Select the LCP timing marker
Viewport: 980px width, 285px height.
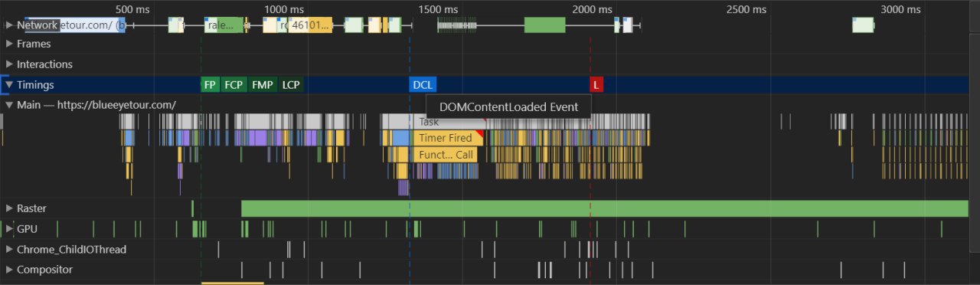point(291,85)
